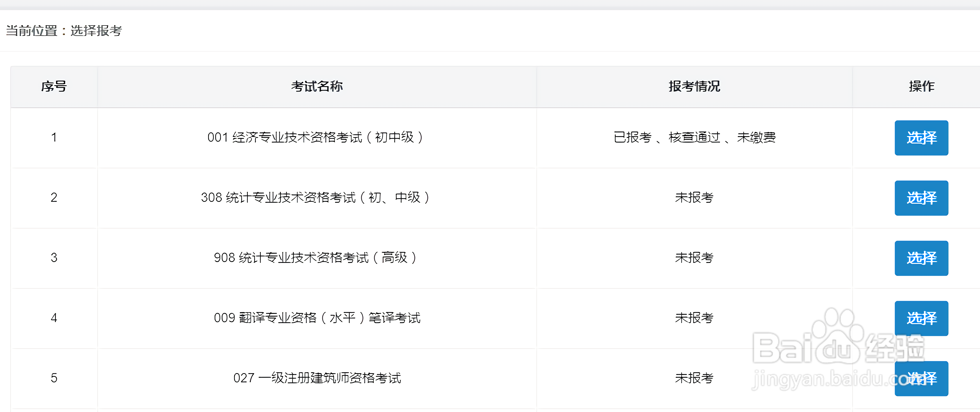Click exam name 908 统计专业技术资格考试（高级）
980x412 pixels.
point(315,258)
